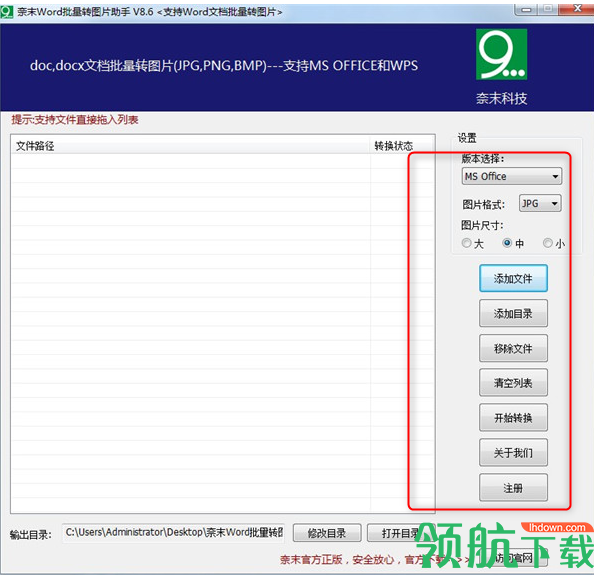Viewport: 594px width, 575px height.
Task: Click the app icon in title bar
Action: tap(7, 12)
